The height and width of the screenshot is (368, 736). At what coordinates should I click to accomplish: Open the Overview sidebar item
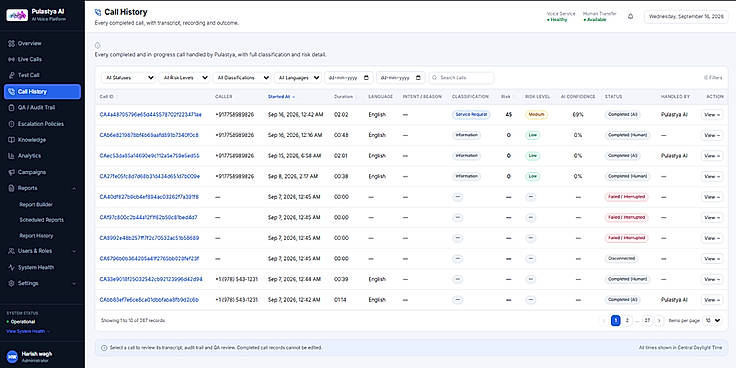tap(42, 43)
